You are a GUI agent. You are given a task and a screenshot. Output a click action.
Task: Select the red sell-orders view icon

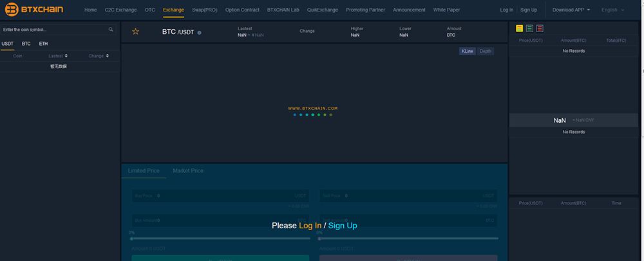tap(540, 28)
